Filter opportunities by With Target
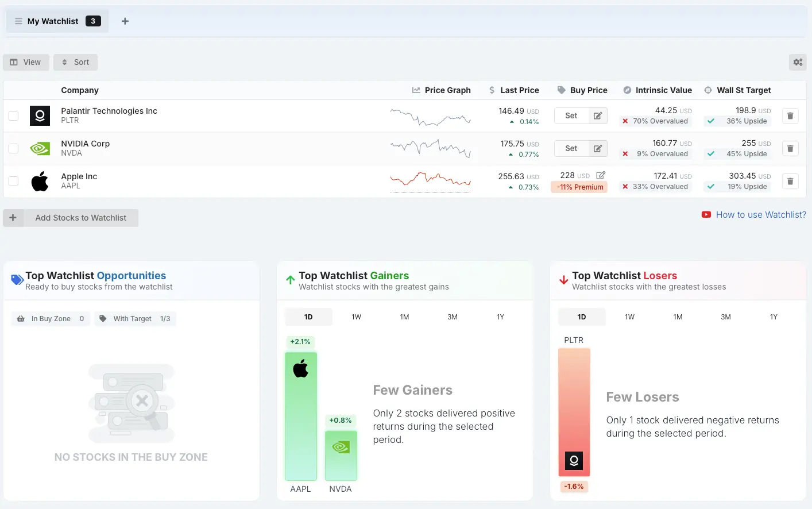The height and width of the screenshot is (509, 812). click(x=135, y=319)
